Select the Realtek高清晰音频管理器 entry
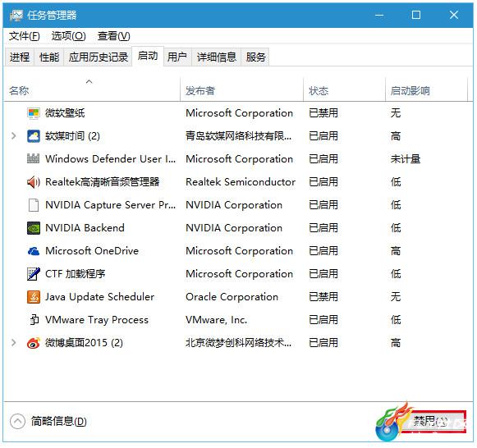The width and height of the screenshot is (477, 448). click(x=103, y=182)
